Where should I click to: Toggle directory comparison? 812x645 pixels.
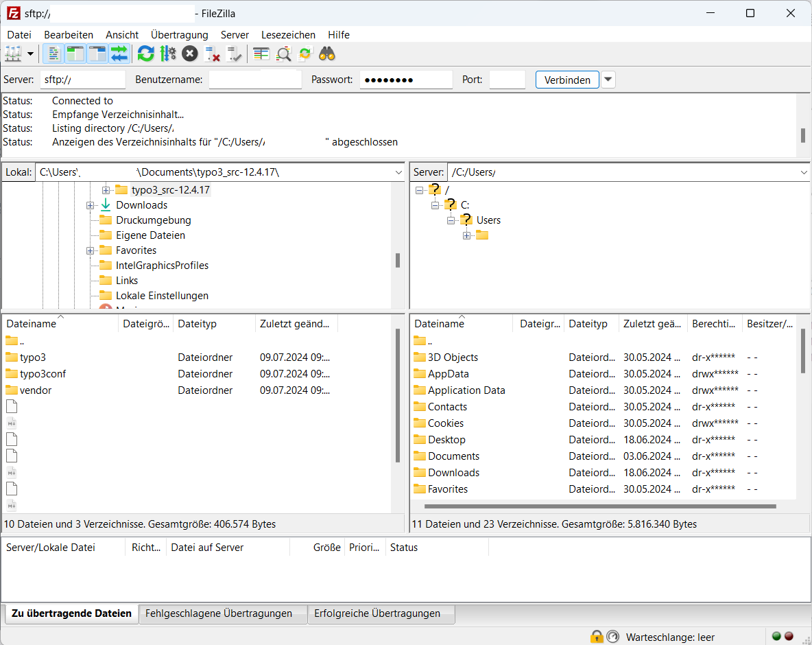(283, 54)
